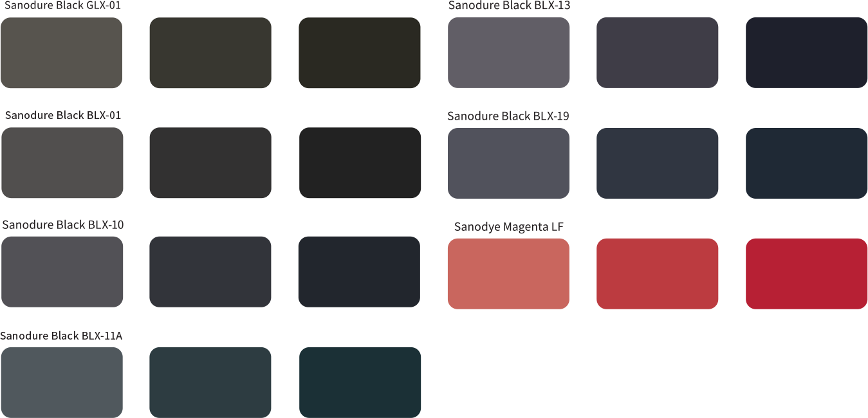Select the lightest Sanodure Black BLX-19 swatch
The width and height of the screenshot is (868, 418).
[x=508, y=163]
